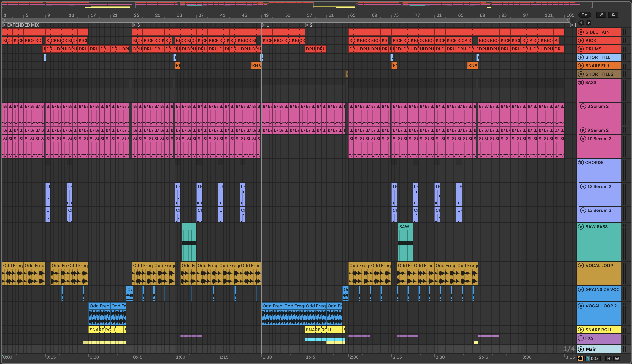This screenshot has width=632, height=364.
Task: Toggle the automation mode icon
Action: click(x=601, y=15)
